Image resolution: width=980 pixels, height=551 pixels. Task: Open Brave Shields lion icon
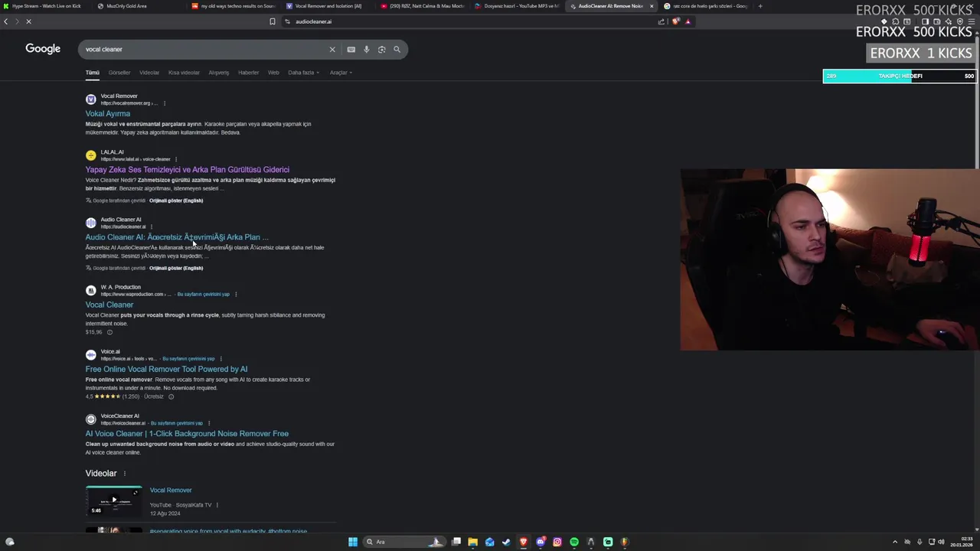tap(675, 21)
